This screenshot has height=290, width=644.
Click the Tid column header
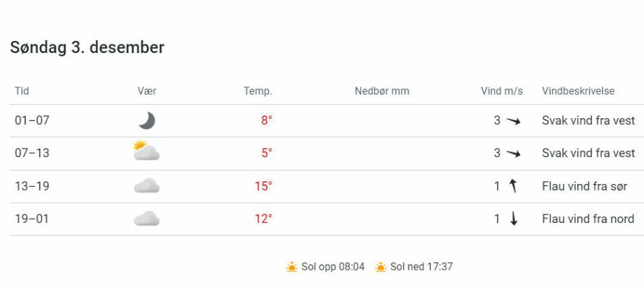click(x=22, y=91)
